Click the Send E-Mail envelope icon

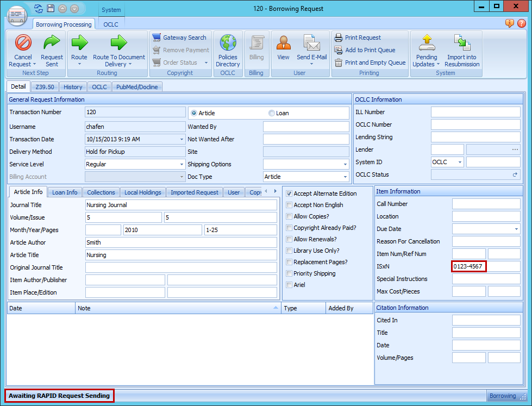[x=311, y=43]
